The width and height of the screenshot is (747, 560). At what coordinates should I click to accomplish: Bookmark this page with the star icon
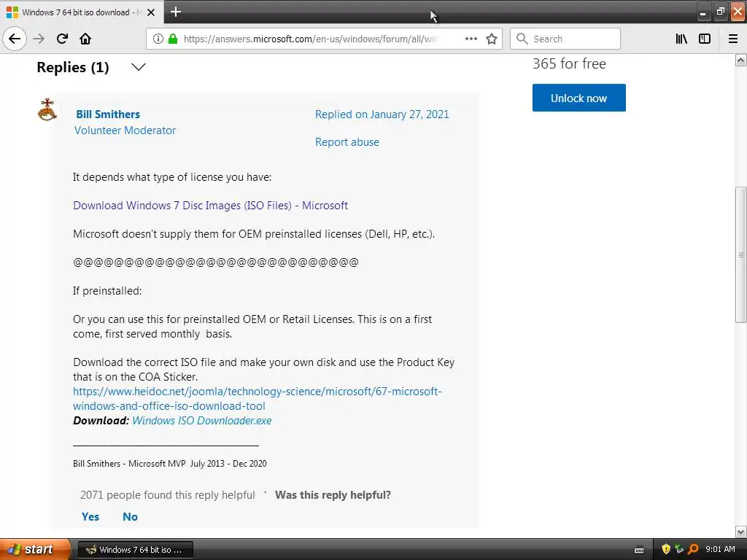492,39
